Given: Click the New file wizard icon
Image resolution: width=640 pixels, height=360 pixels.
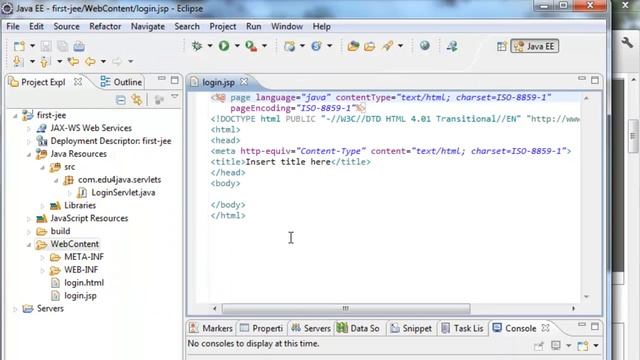Looking at the screenshot, I should [x=19, y=46].
